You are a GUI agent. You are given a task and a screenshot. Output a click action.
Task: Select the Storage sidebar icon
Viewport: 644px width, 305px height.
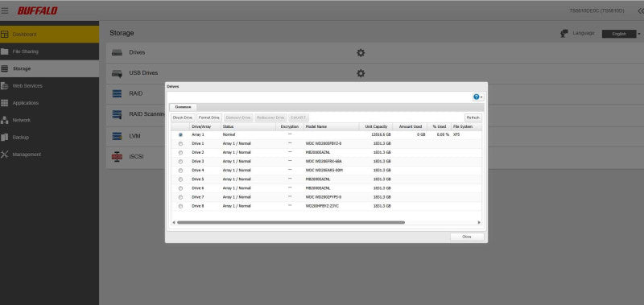[x=5, y=69]
